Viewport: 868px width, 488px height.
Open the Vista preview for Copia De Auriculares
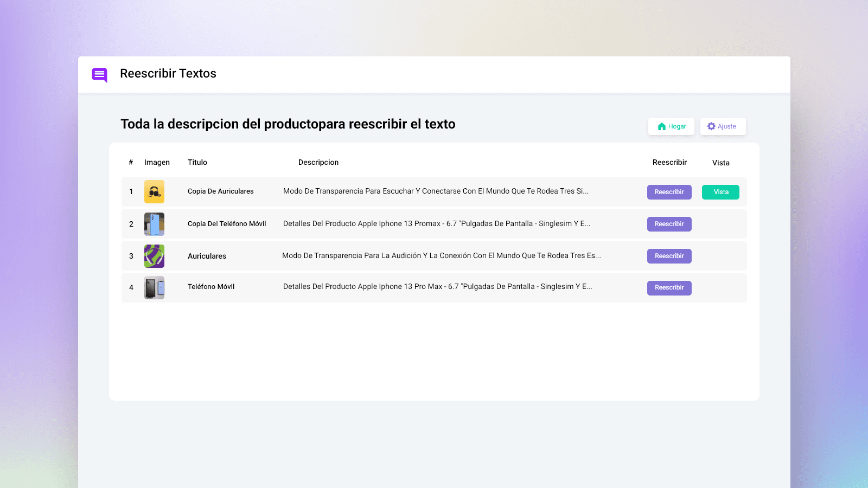720,192
